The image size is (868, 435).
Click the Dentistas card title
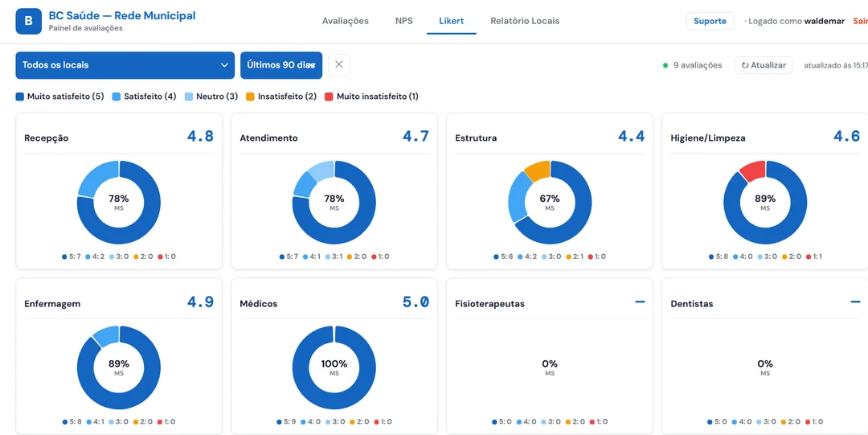click(x=692, y=304)
